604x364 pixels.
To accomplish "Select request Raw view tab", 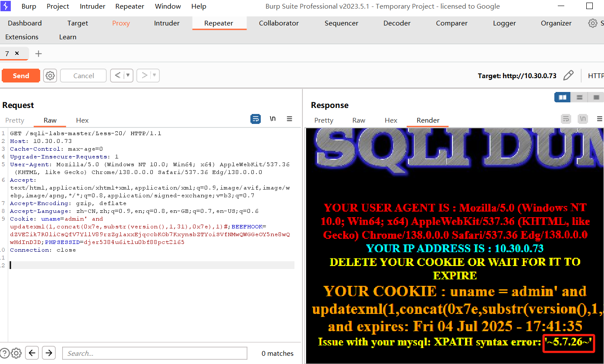I will tap(50, 120).
